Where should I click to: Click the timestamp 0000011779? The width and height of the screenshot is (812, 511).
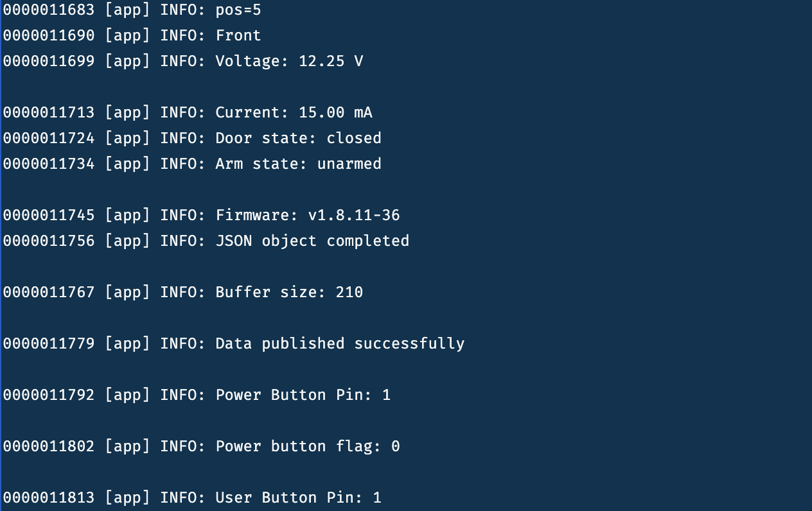pyautogui.click(x=49, y=344)
